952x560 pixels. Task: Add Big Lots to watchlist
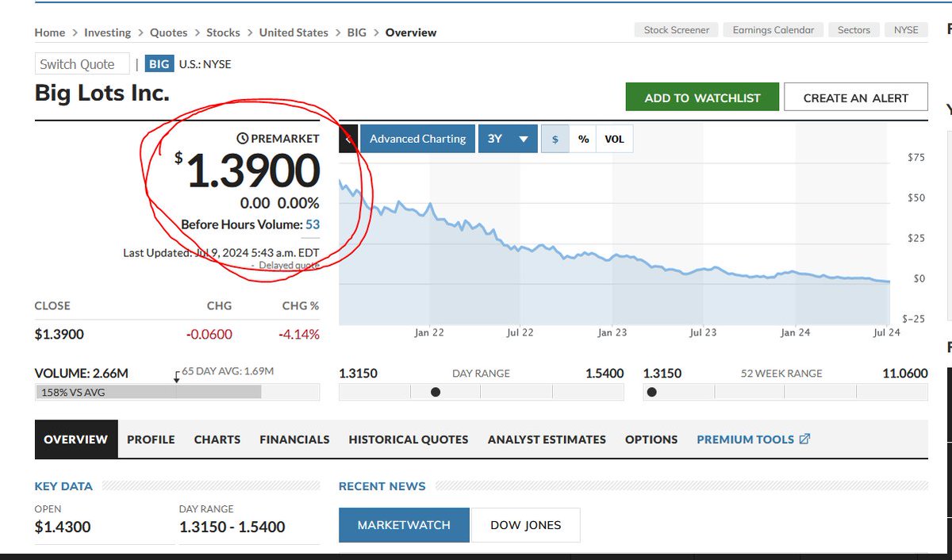click(702, 98)
